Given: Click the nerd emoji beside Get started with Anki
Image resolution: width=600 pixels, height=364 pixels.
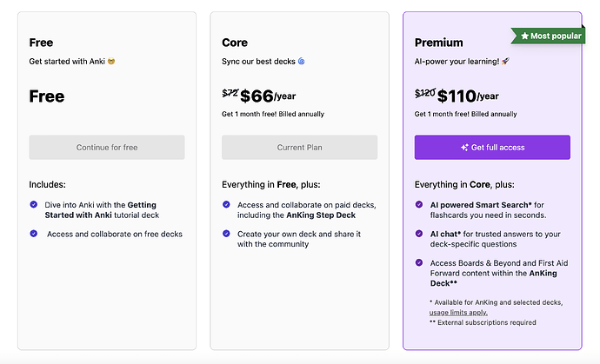Looking at the screenshot, I should pyautogui.click(x=111, y=61).
